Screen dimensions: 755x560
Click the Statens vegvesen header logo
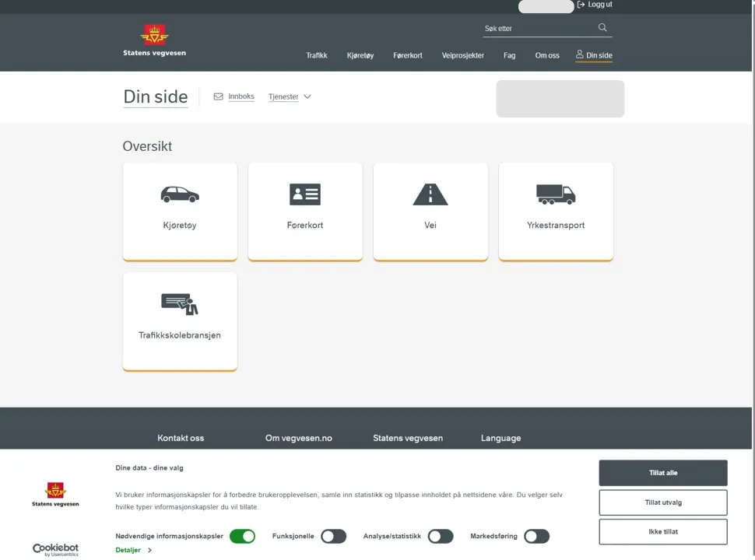click(154, 40)
